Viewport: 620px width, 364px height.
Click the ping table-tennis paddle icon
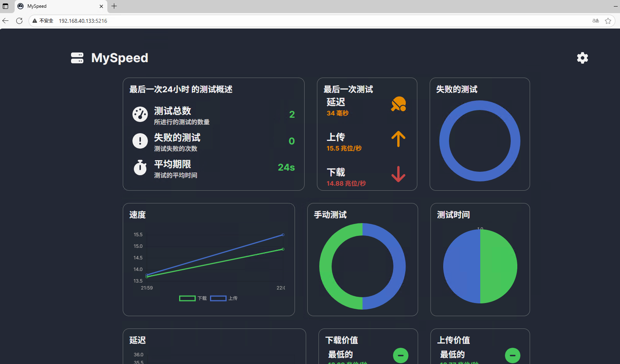click(x=398, y=104)
